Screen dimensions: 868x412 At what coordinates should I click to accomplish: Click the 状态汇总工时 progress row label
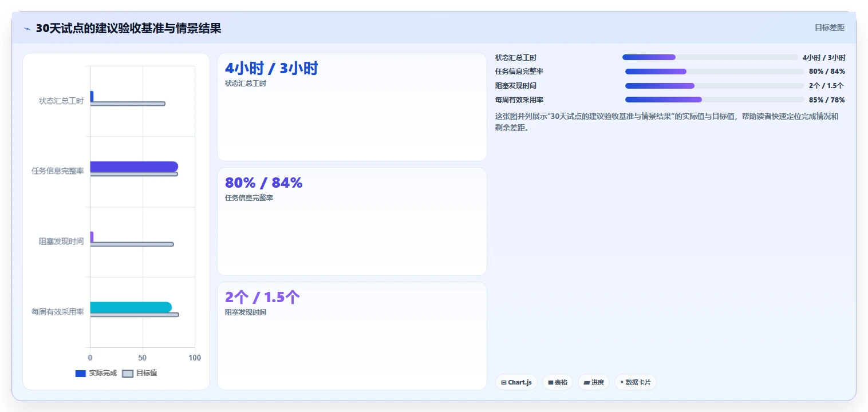click(x=516, y=58)
